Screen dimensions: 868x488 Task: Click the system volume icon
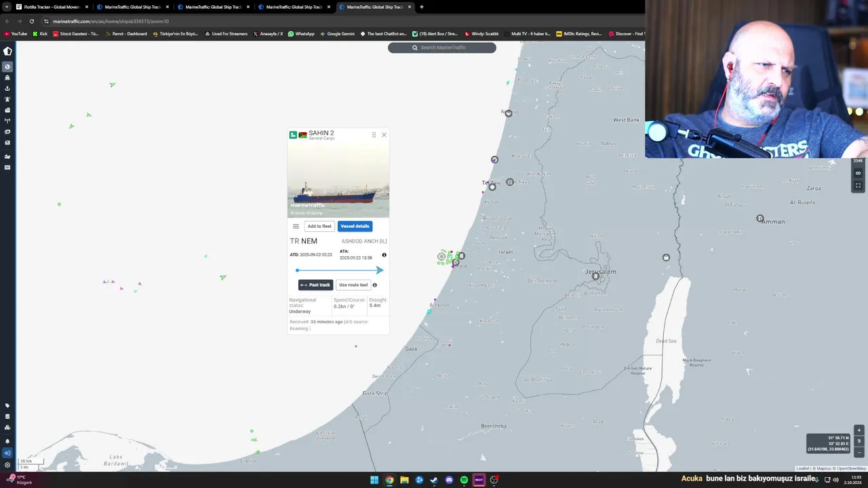click(835, 480)
